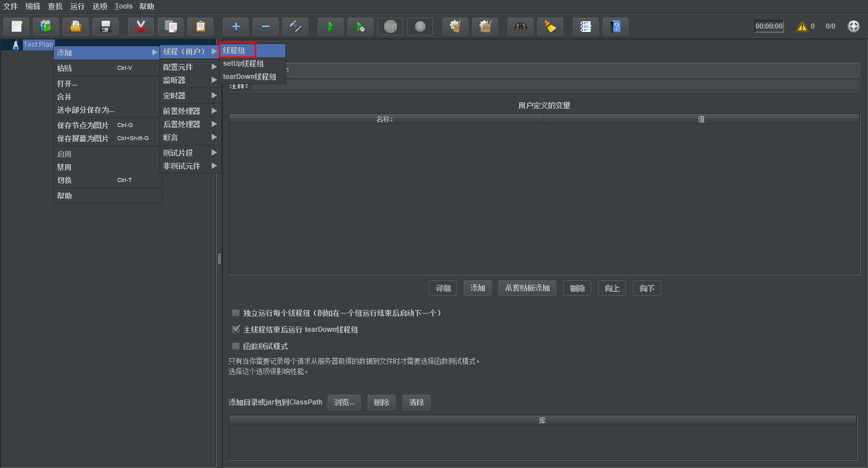Click the Help question mark icon
Screen dimensions: 868x468
tap(615, 26)
